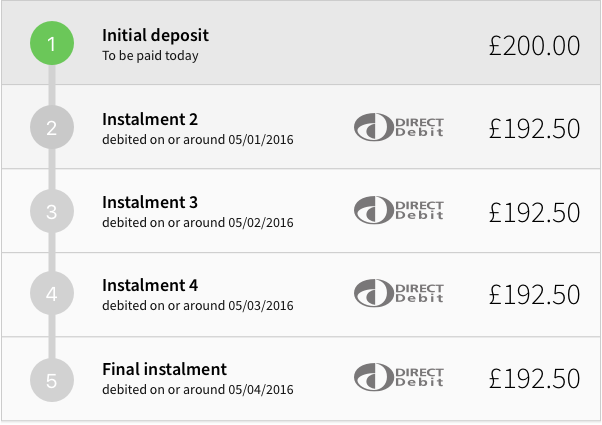Screen dimensions: 602x425
Task: Select the Instalment 2 heading
Action: pos(150,119)
